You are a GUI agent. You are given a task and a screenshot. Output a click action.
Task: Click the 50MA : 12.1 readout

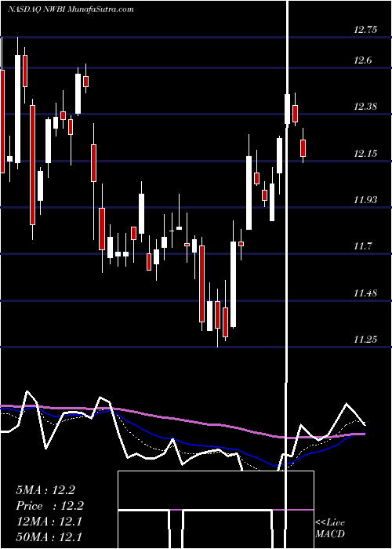49,537
